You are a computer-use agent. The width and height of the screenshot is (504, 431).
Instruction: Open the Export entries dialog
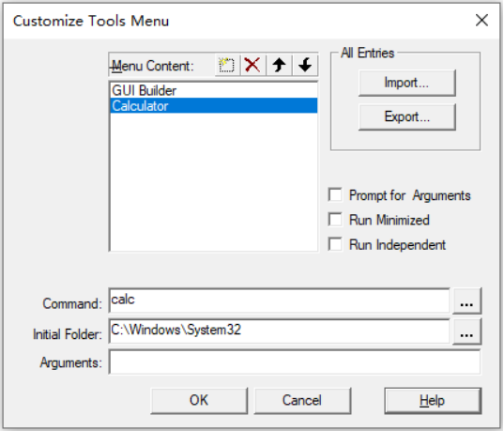click(407, 116)
